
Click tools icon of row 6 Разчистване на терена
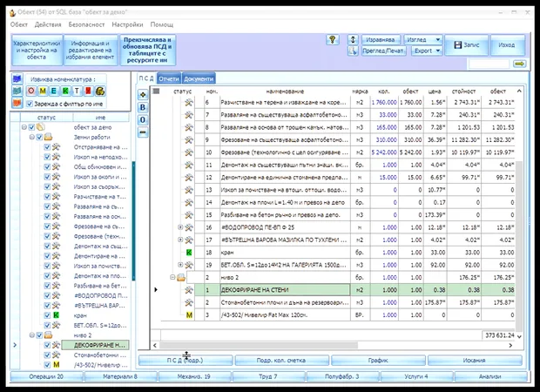tap(189, 102)
